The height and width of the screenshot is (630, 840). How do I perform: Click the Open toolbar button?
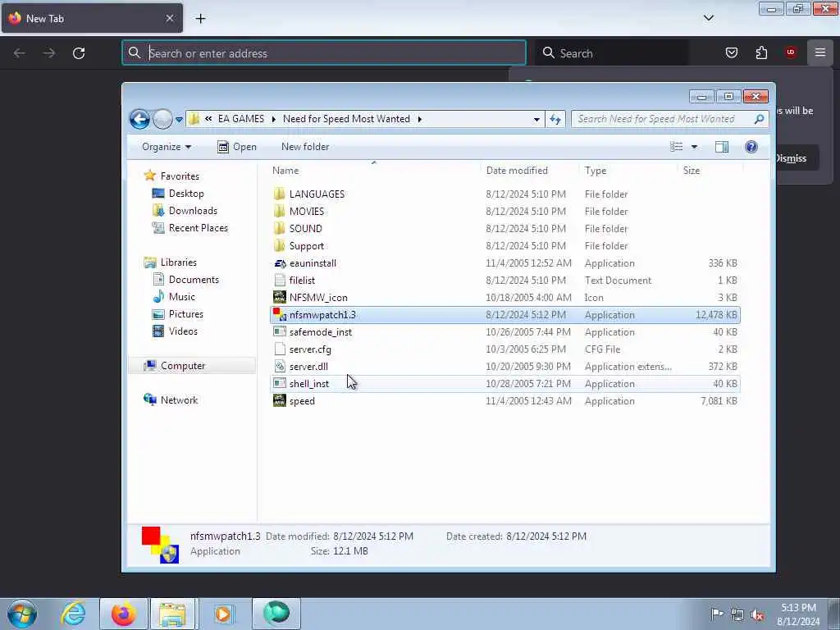point(237,147)
